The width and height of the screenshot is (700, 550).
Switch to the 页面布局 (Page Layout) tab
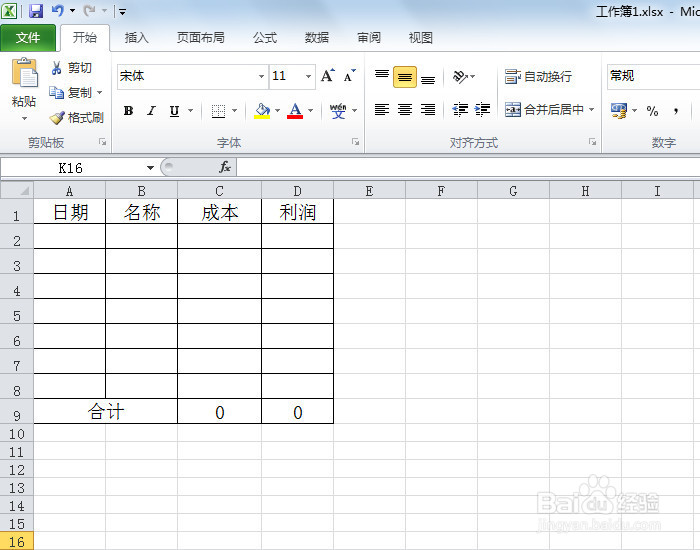[200, 38]
